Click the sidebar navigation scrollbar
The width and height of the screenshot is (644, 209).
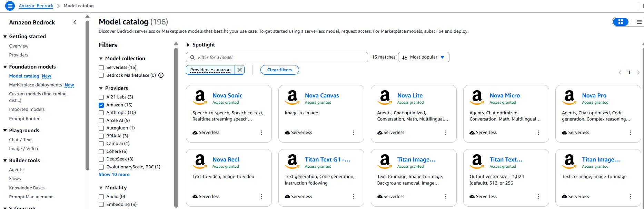click(x=88, y=95)
